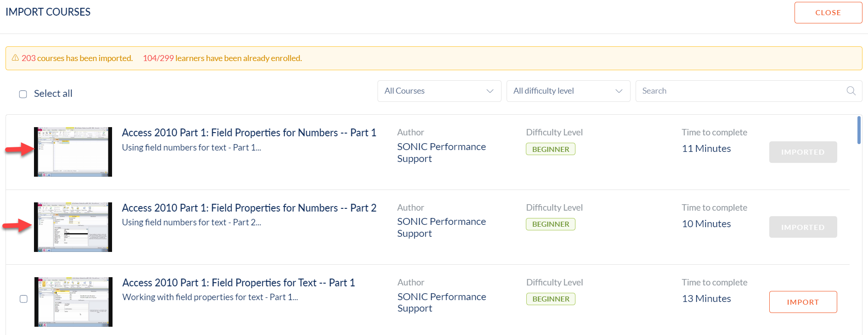
Task: Click 'SONIC Performance Support' author of Numbers Part 2
Action: click(441, 227)
